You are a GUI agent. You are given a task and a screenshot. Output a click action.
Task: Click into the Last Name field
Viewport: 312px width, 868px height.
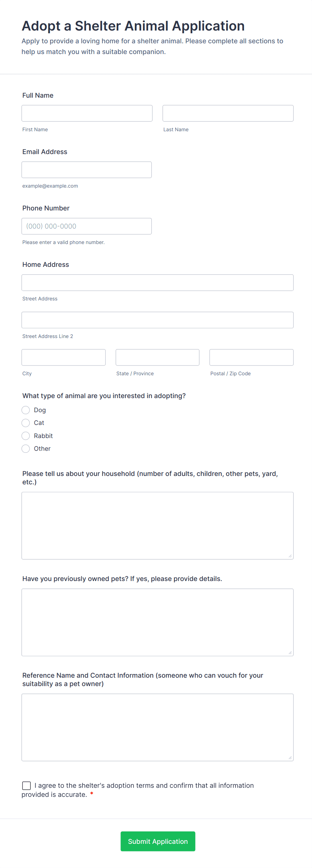[228, 113]
